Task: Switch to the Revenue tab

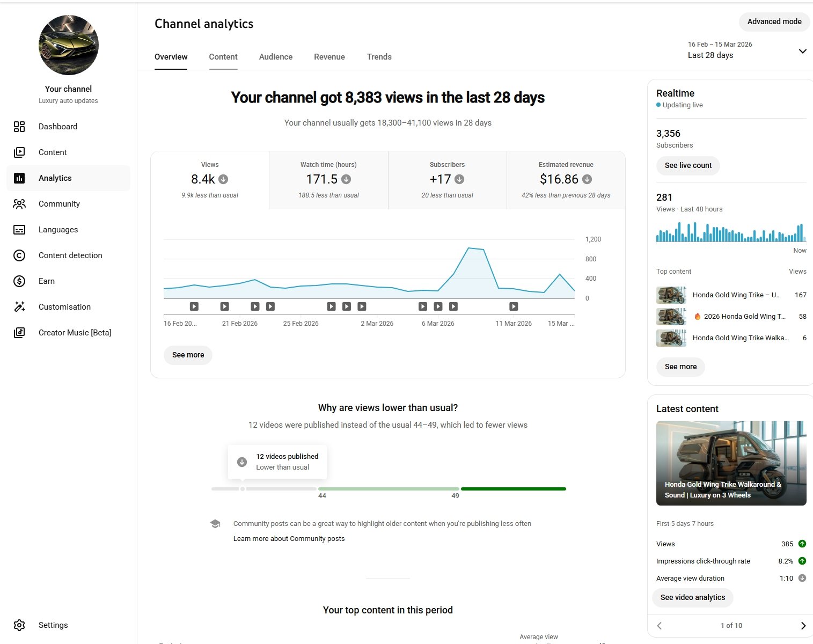Action: [329, 57]
